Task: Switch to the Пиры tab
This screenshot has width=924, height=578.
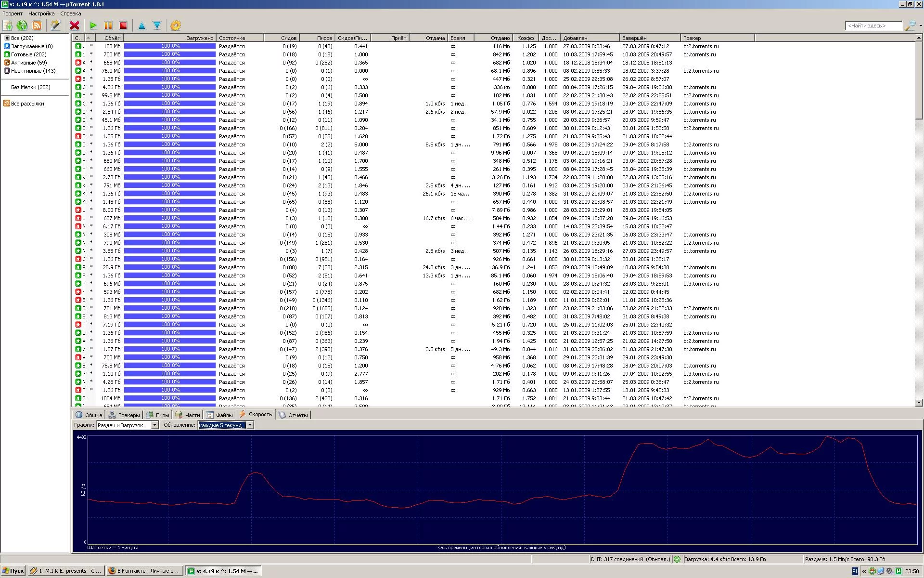Action: point(158,415)
